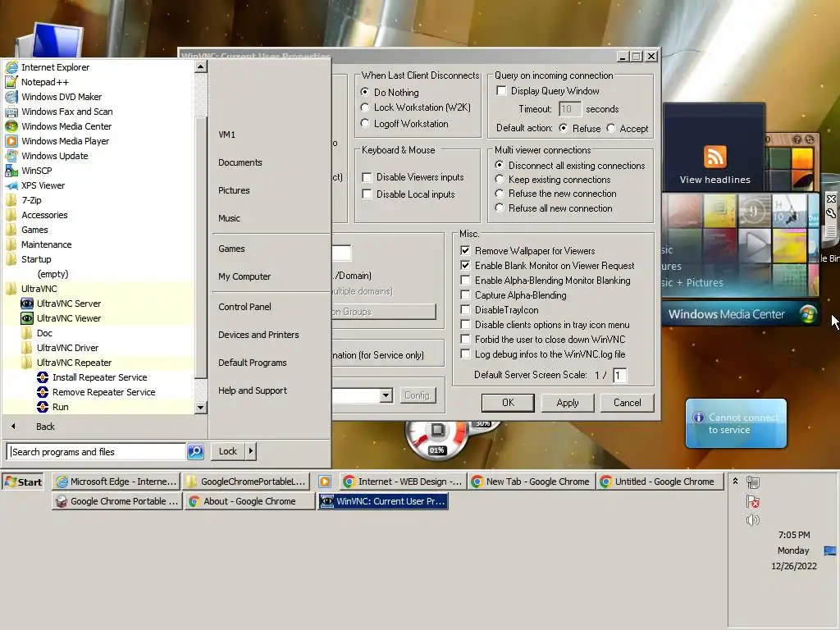Click the View headlines RSS icon
This screenshot has height=630, width=840.
point(715,157)
